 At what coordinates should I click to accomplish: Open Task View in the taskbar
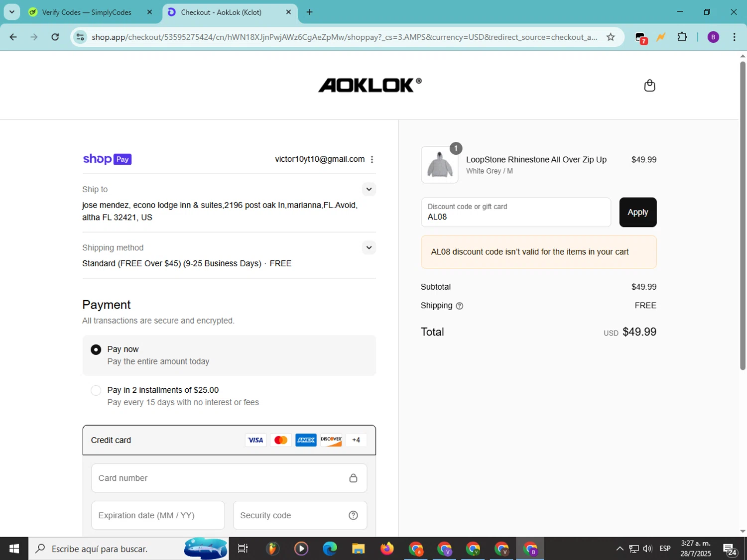click(243, 549)
